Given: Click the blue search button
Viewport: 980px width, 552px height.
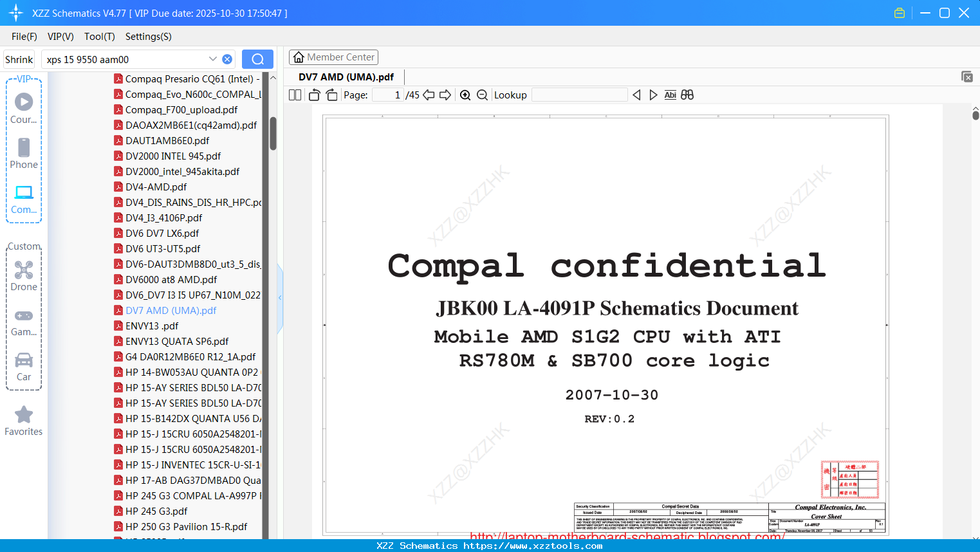Looking at the screenshot, I should [x=257, y=59].
